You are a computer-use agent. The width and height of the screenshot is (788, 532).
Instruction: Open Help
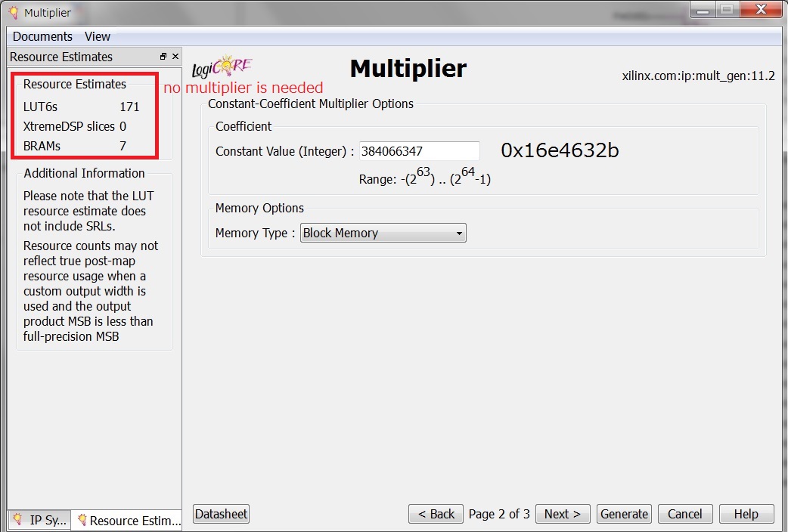746,514
